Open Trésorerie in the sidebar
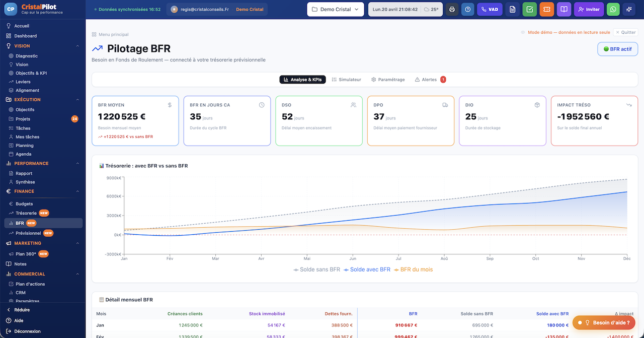 pyautogui.click(x=26, y=213)
